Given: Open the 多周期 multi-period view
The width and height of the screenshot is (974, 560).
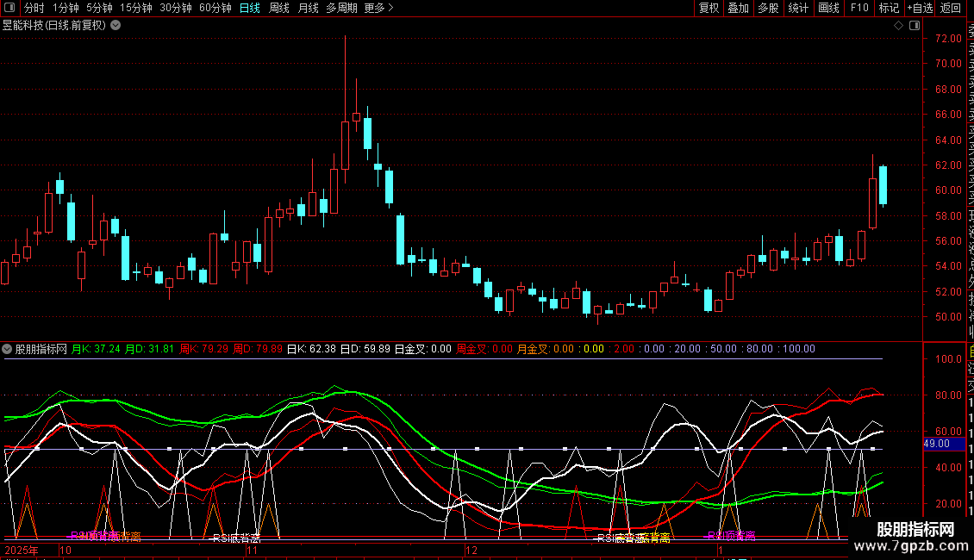Looking at the screenshot, I should point(342,8).
